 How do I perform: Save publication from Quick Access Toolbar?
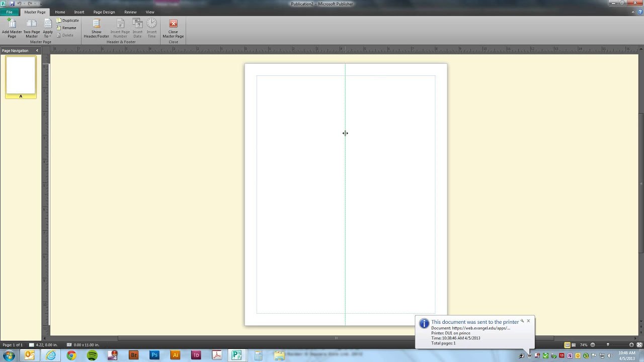[12, 4]
